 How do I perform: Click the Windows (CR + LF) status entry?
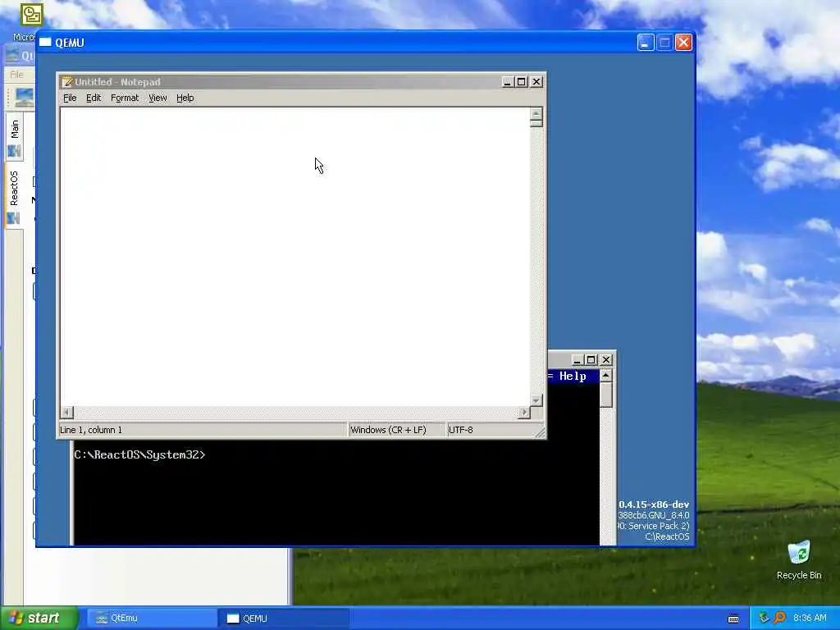388,430
